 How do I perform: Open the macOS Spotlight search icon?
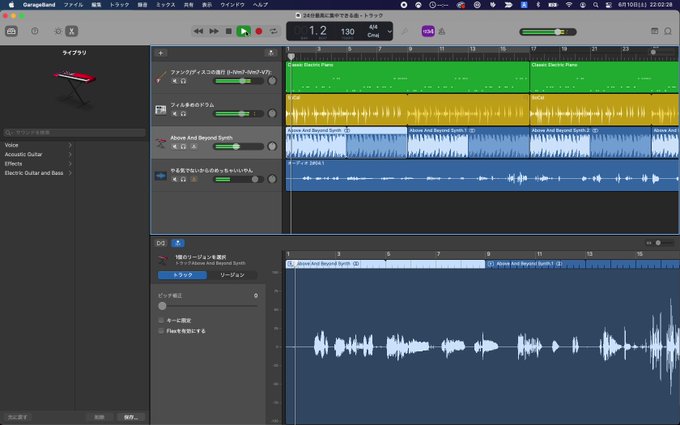596,5
